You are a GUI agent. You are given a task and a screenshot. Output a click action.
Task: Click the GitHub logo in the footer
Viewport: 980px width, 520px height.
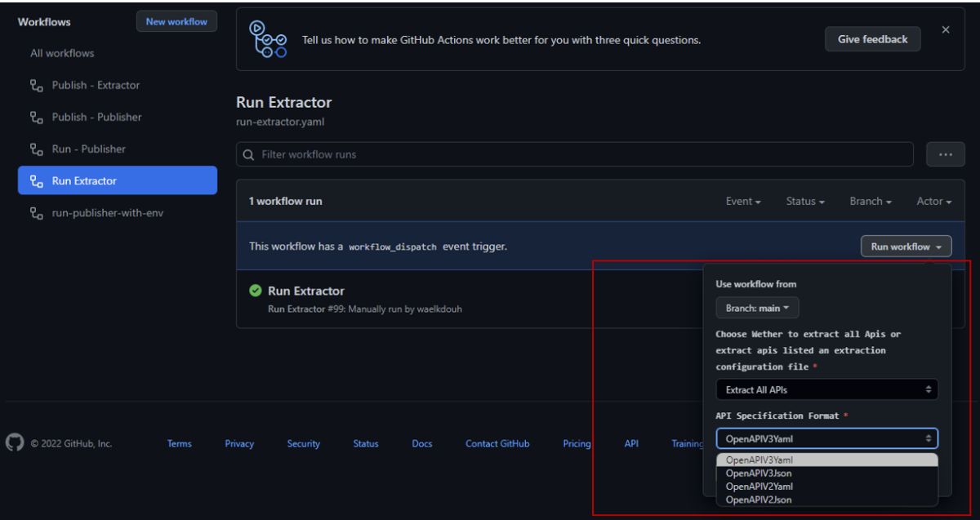15,444
